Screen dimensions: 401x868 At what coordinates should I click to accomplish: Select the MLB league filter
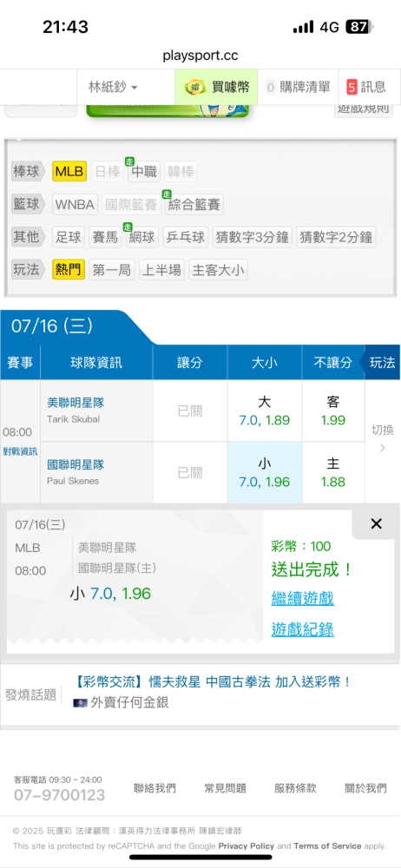pyautogui.click(x=69, y=172)
